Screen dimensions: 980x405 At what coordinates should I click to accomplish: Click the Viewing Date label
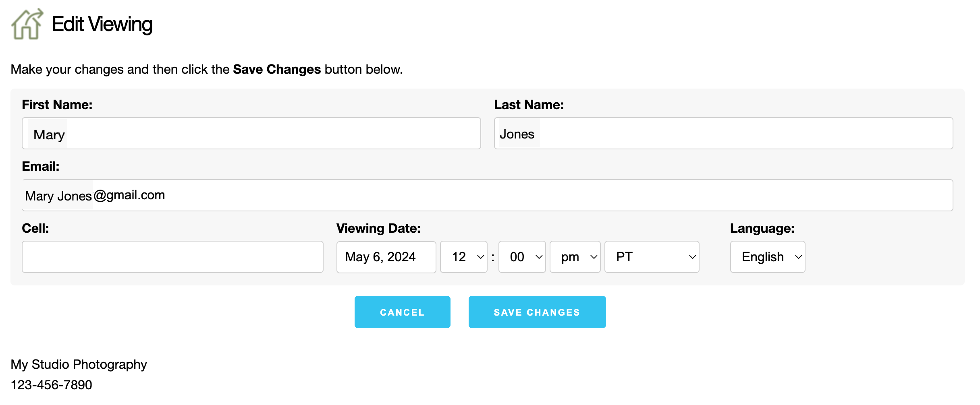click(378, 228)
